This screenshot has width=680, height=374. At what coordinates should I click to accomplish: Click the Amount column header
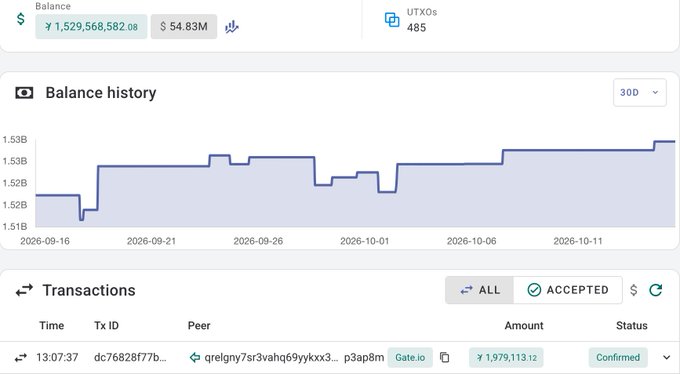coord(524,325)
